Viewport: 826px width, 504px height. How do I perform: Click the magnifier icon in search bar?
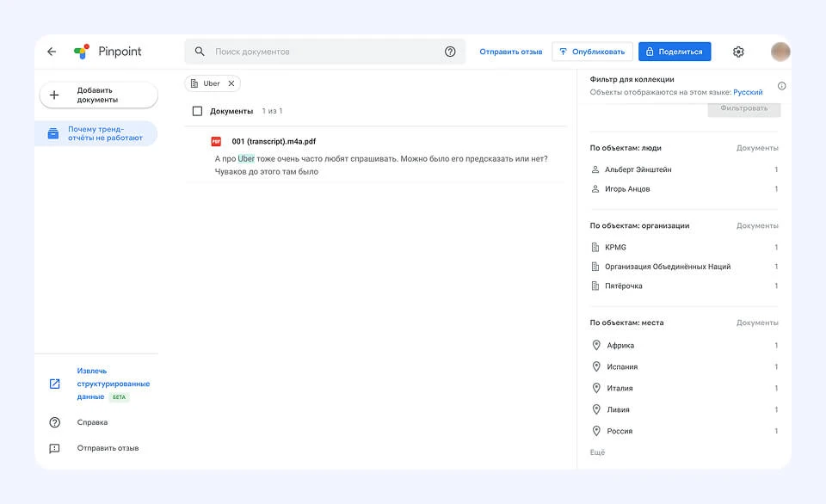click(200, 52)
